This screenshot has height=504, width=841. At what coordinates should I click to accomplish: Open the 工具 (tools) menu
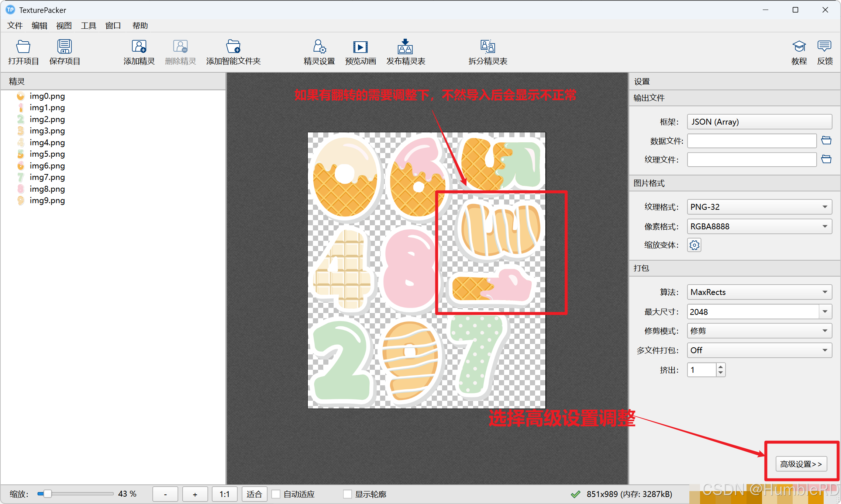(x=88, y=26)
